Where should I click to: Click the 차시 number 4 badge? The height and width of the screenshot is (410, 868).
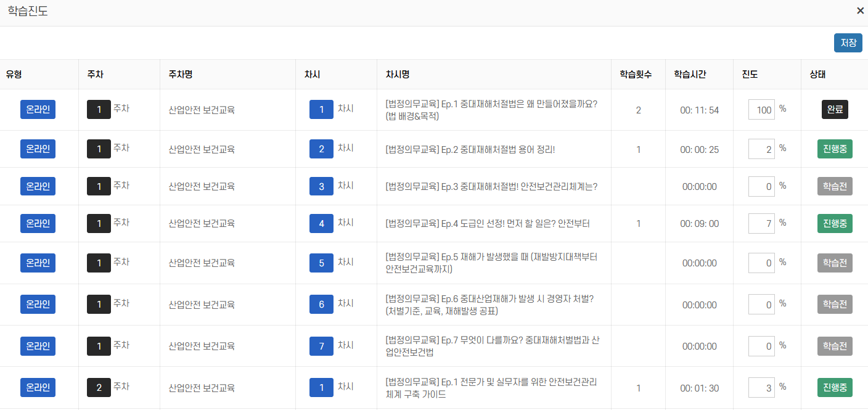click(321, 223)
